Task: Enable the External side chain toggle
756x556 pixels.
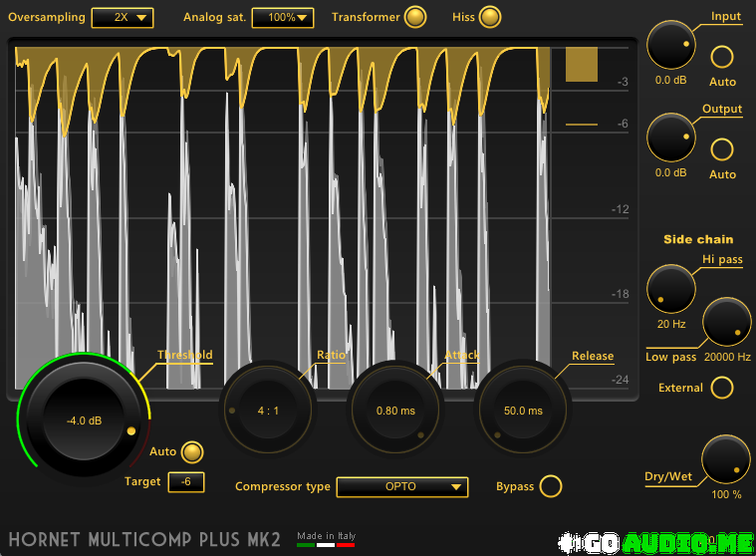Action: pos(722,388)
